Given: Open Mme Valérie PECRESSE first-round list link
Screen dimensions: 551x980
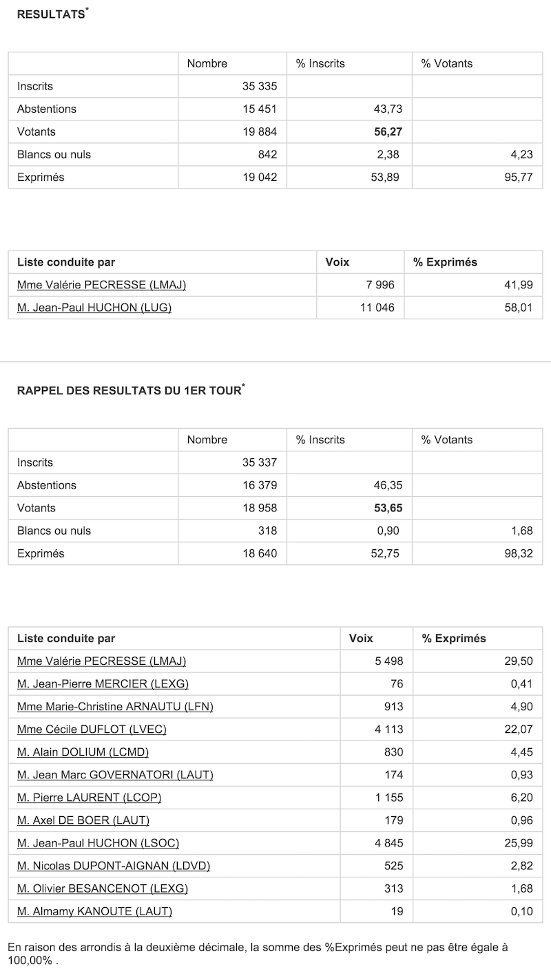Looking at the screenshot, I should [x=101, y=661].
